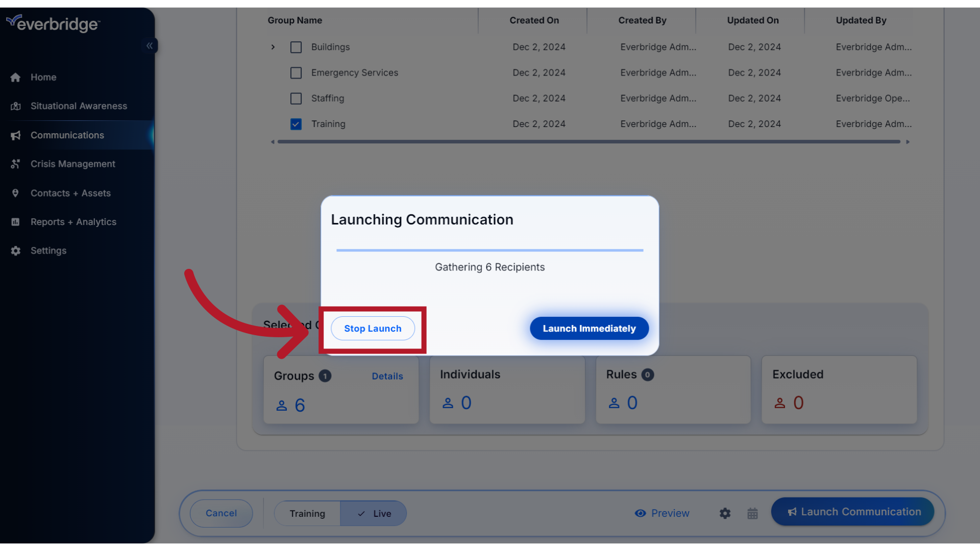
Task: Click the Everbridge logo
Action: click(53, 23)
